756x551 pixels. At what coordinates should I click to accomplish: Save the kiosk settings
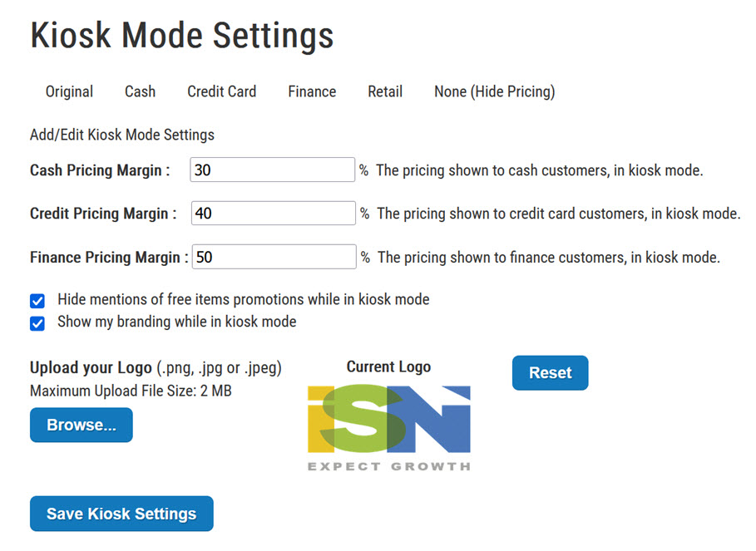pos(121,514)
